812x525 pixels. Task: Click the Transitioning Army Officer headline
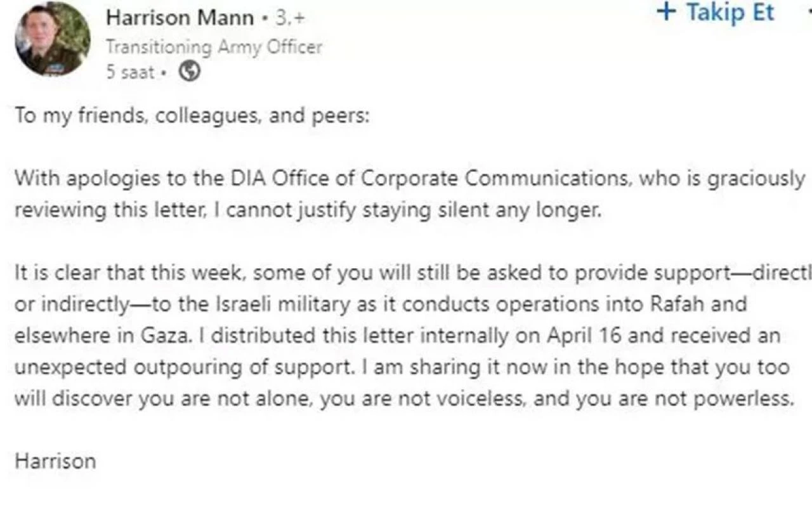tap(214, 46)
